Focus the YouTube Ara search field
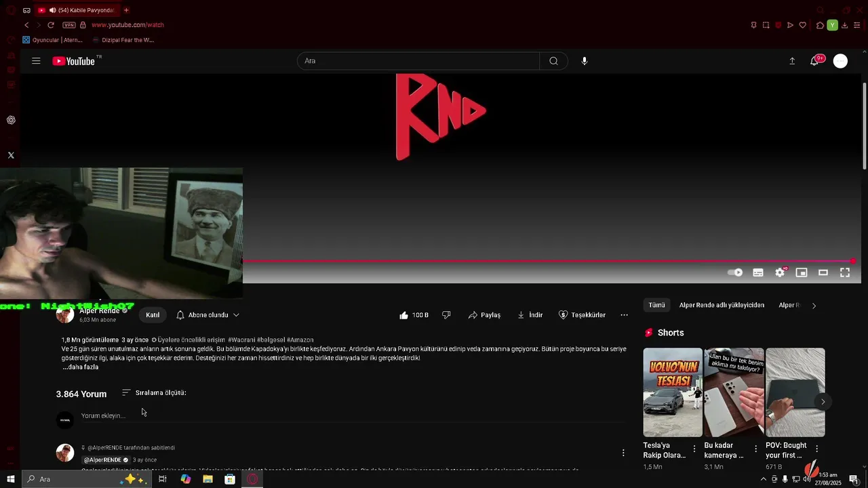Viewport: 868px width, 488px height. [x=418, y=61]
